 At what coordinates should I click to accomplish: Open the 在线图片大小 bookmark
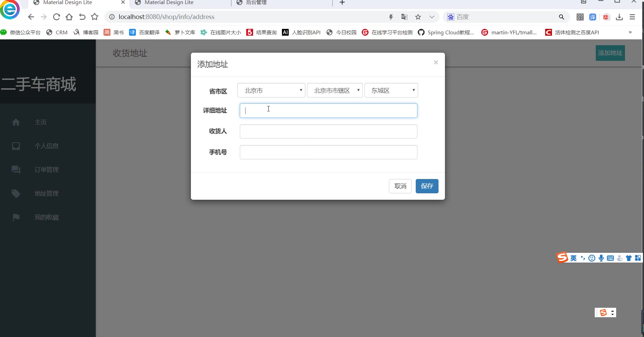pyautogui.click(x=221, y=32)
